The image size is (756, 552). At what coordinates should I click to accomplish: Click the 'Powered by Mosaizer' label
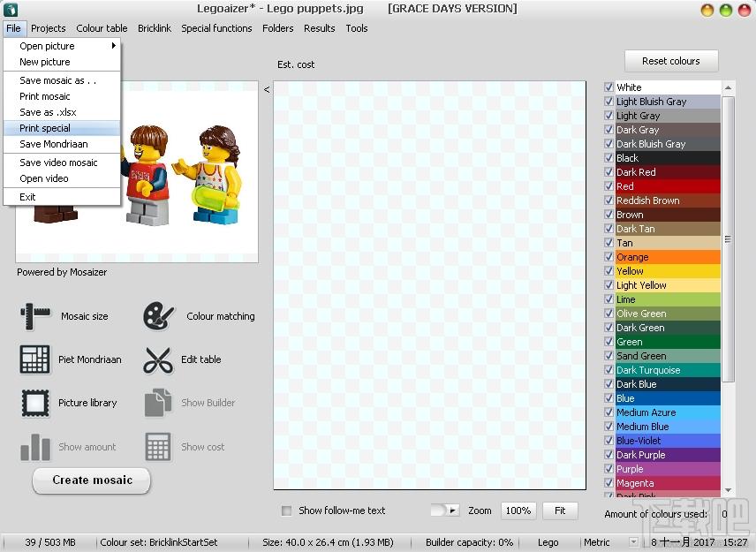pos(62,272)
